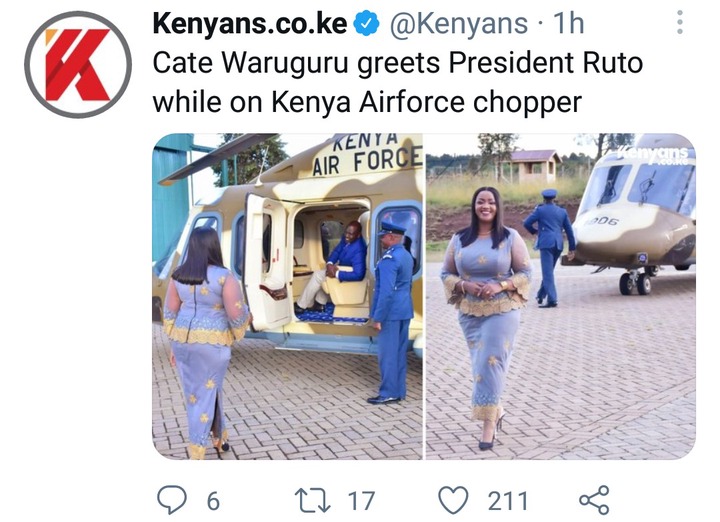Open the left helicopter door photo
Image resolution: width=720 pixels, height=522 pixels.
pyautogui.click(x=287, y=296)
